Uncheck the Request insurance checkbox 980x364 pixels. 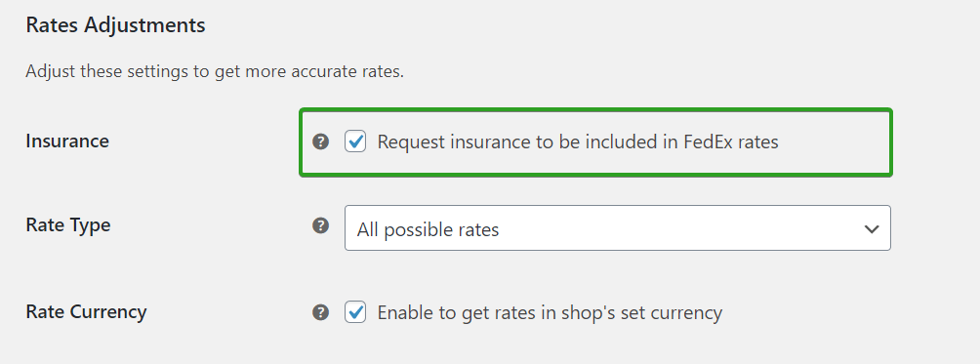355,142
